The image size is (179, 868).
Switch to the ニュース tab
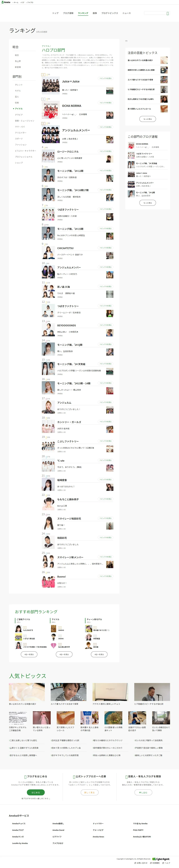[126, 13]
